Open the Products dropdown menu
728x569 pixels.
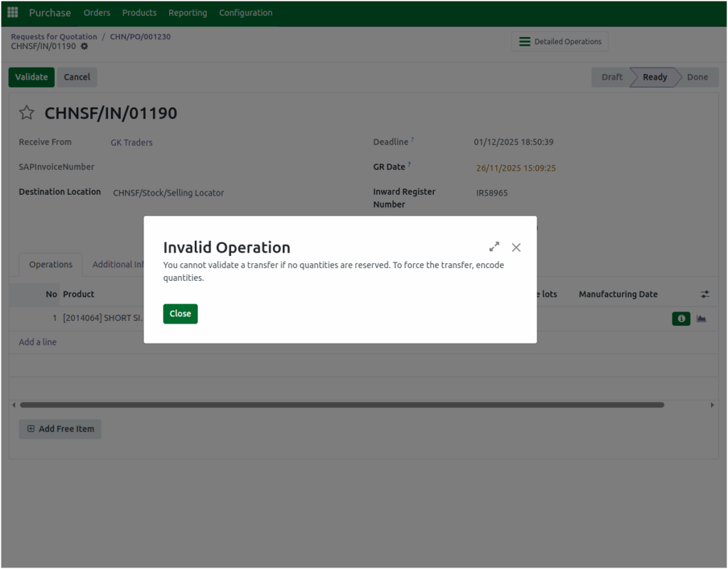pos(139,12)
